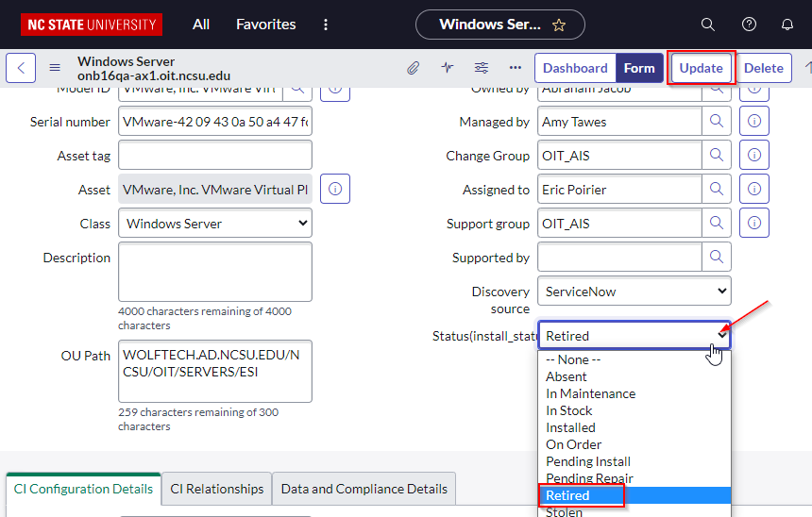Open the personalize form sliders icon
Viewport: 812px width, 517px height.
(x=481, y=68)
